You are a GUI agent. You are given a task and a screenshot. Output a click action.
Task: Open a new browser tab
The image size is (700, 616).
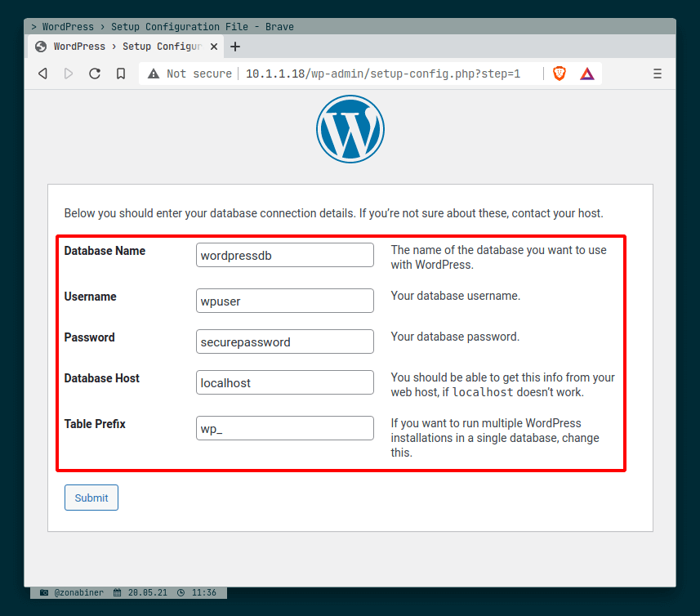234,47
